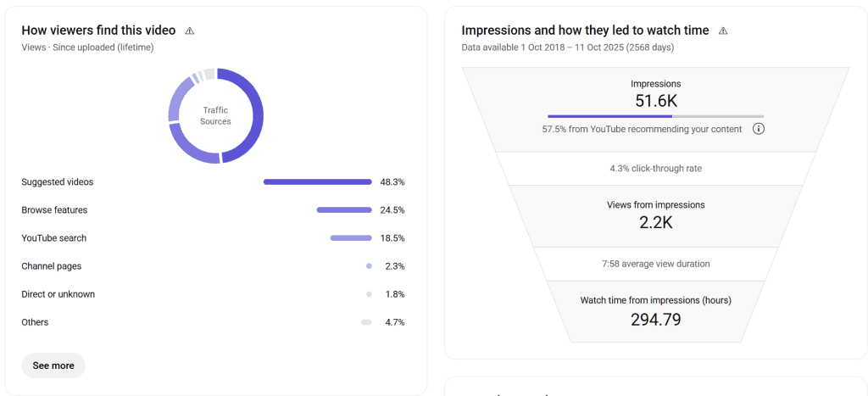Screen dimensions: 868x396
Task: Click the Direct or unknown source
Action: (x=58, y=294)
